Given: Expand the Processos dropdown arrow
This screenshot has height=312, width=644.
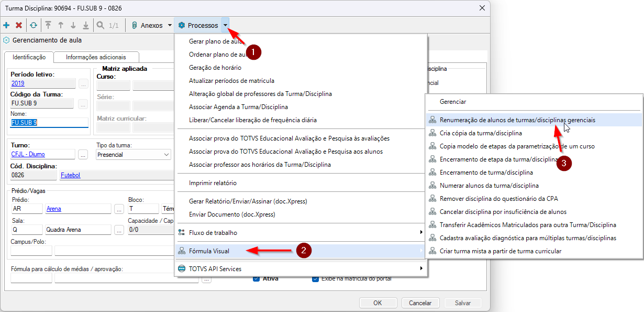Looking at the screenshot, I should point(225,25).
